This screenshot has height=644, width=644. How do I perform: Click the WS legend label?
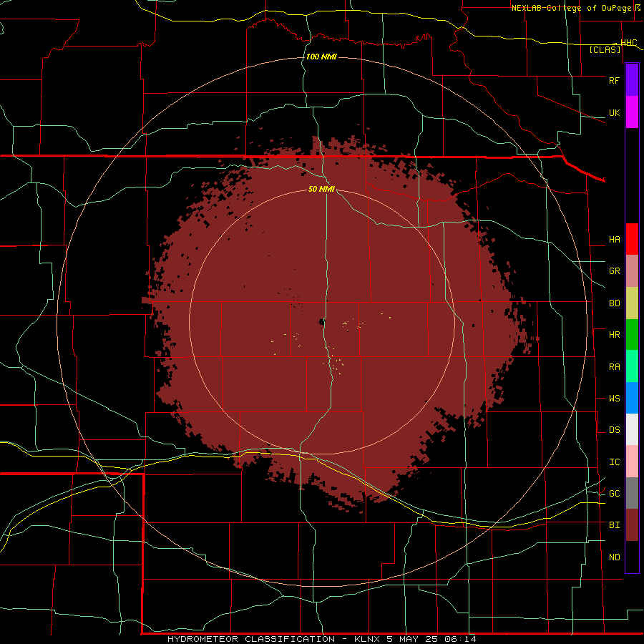pyautogui.click(x=614, y=399)
